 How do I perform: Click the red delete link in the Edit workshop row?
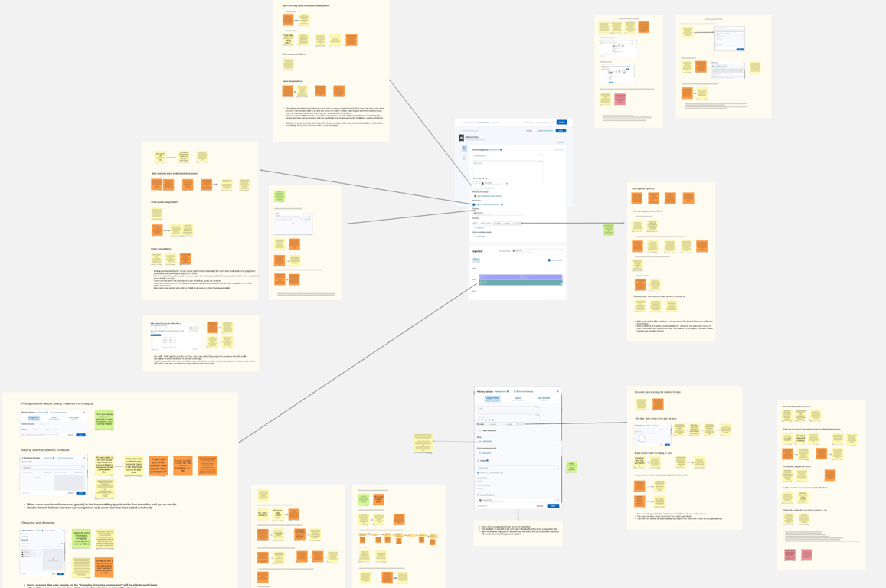tap(529, 130)
